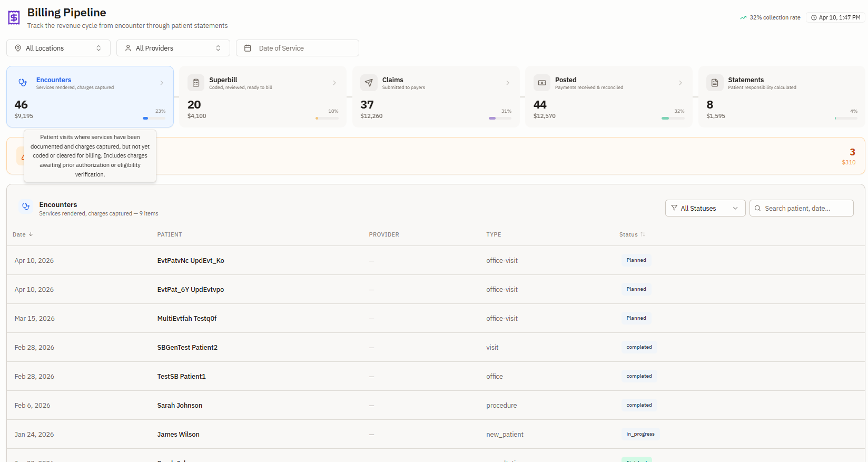Click the stethoscope icon in Encounters table header
The height and width of the screenshot is (462, 868).
(x=26, y=207)
